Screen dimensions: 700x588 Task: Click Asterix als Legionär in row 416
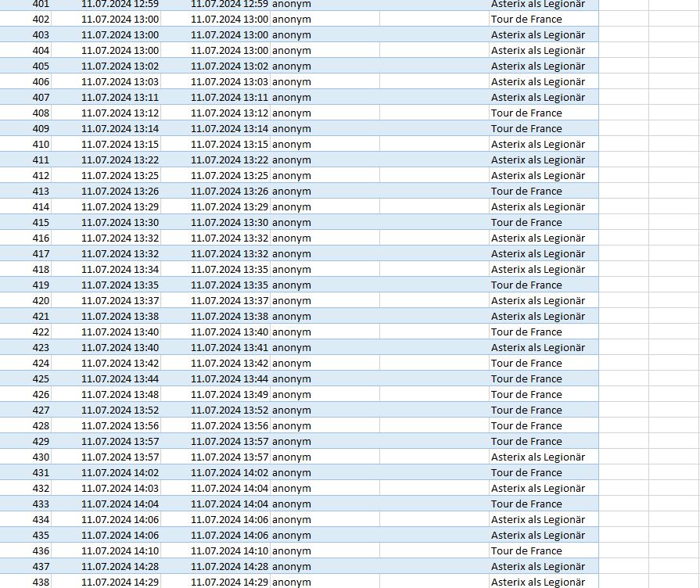pyautogui.click(x=537, y=238)
